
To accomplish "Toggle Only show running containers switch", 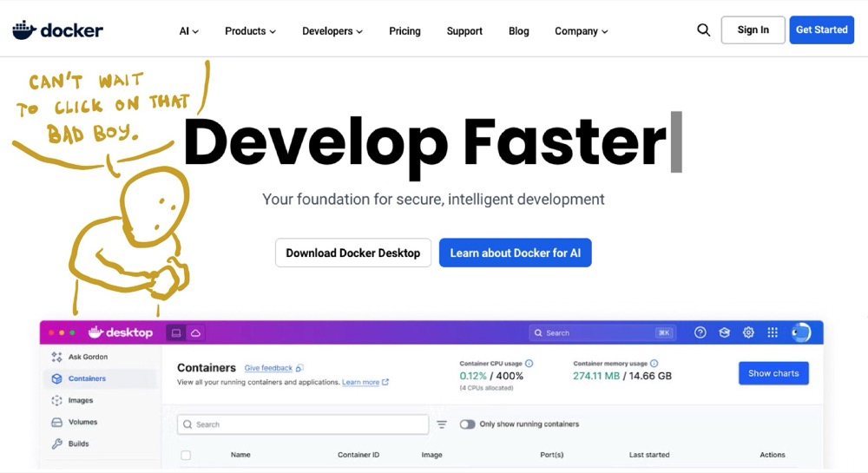I will [467, 424].
